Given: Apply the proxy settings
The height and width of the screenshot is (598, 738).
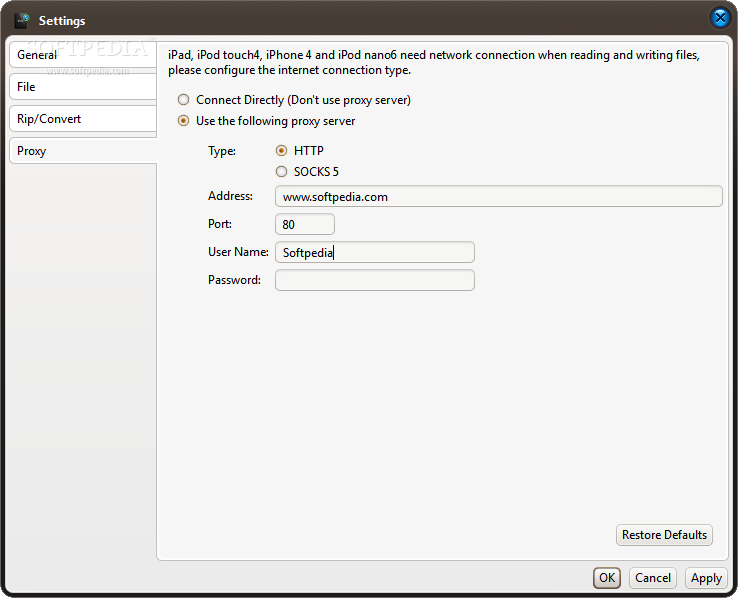Looking at the screenshot, I should point(706,578).
